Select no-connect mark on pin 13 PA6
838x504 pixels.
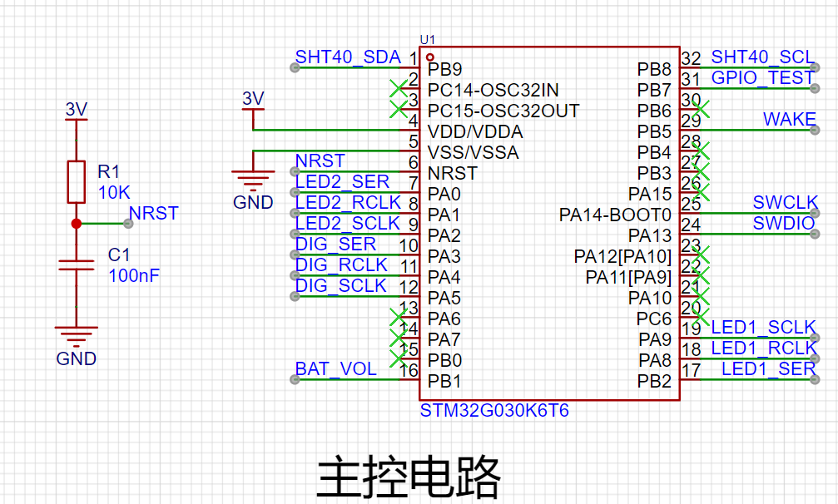click(399, 317)
